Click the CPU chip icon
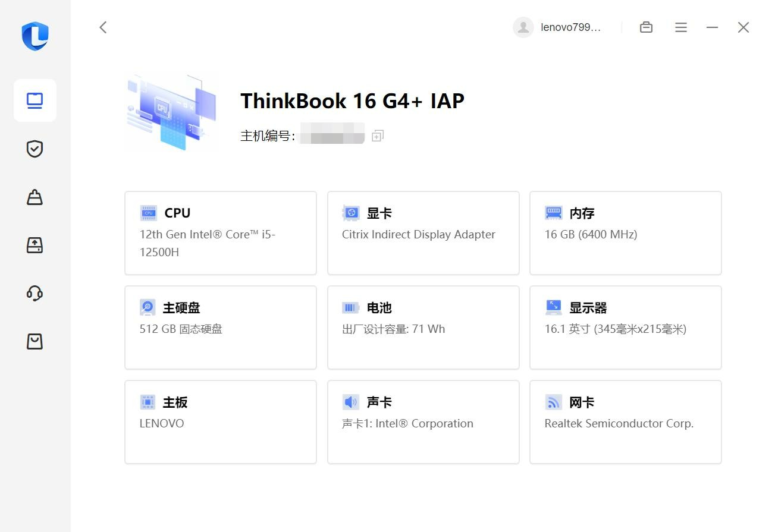This screenshot has height=532, width=775. pos(149,213)
